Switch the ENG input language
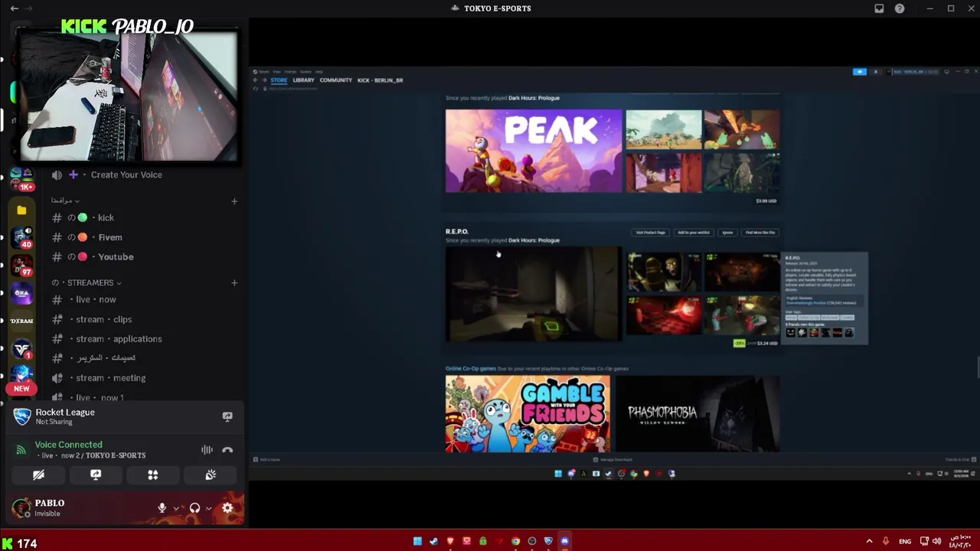 click(905, 542)
